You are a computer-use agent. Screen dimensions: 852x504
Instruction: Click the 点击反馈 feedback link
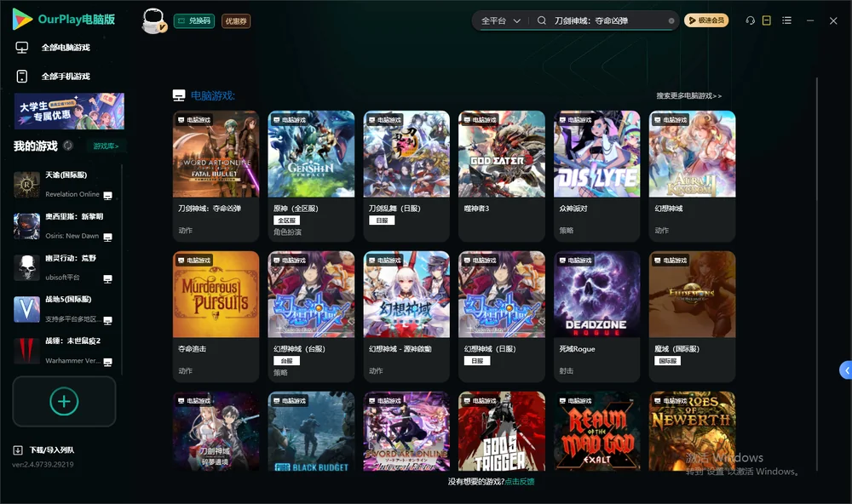(520, 481)
